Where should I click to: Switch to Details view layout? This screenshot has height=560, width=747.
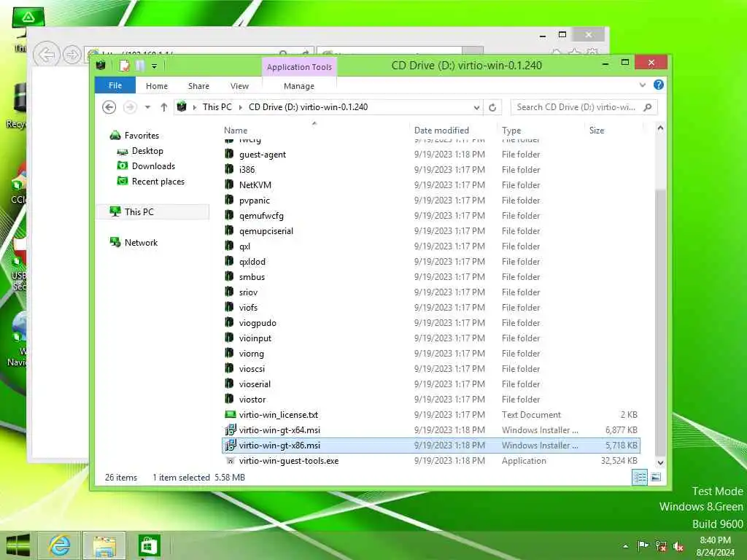pos(640,477)
